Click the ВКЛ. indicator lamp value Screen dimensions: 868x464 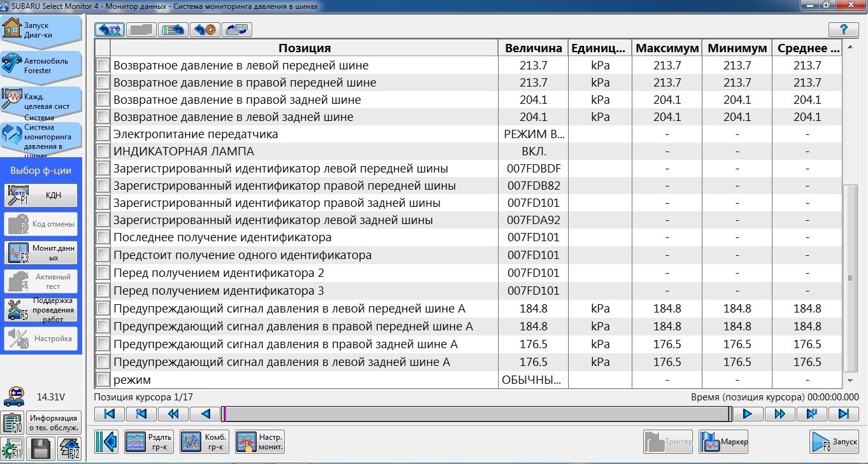click(534, 151)
